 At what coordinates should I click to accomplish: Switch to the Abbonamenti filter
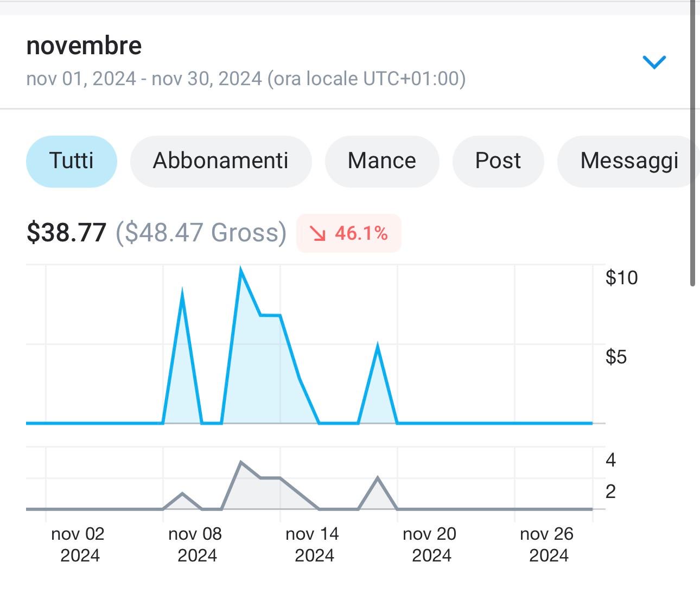coord(221,161)
